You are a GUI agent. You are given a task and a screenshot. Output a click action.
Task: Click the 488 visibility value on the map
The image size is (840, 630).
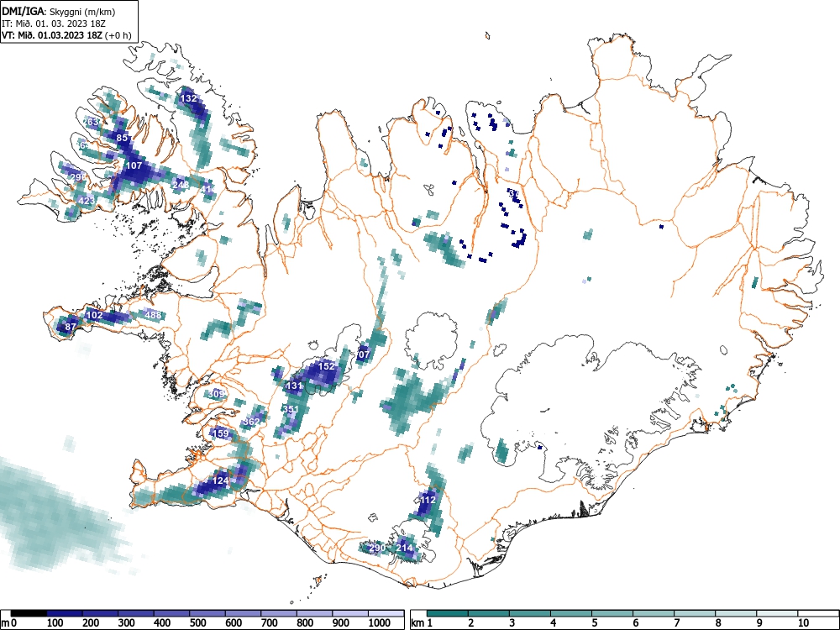pos(153,315)
